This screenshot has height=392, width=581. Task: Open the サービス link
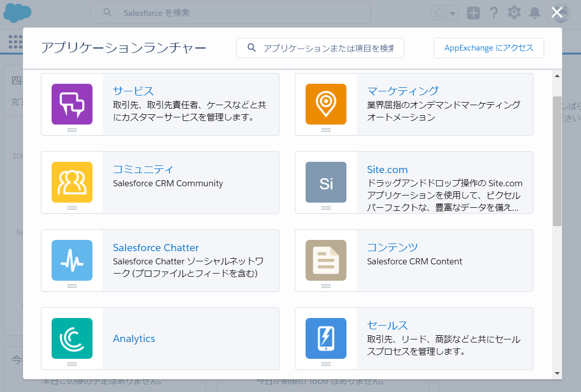(x=133, y=91)
